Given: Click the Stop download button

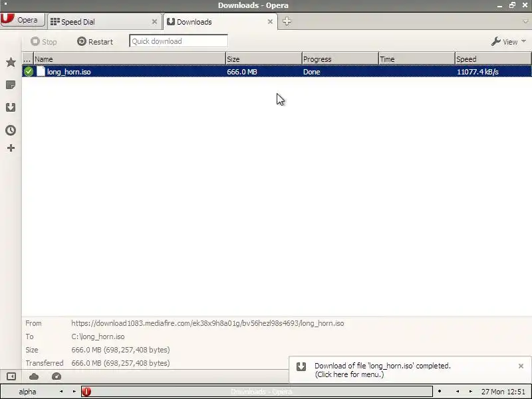Looking at the screenshot, I should click(x=44, y=41).
